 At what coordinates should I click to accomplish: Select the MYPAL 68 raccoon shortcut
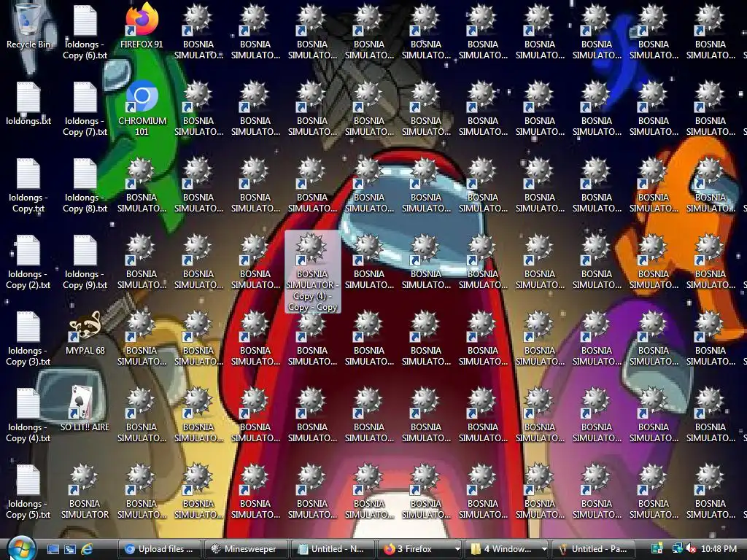click(x=85, y=332)
